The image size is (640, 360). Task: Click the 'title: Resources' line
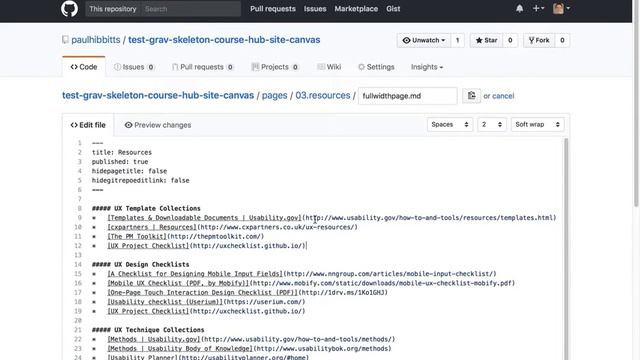coord(122,152)
